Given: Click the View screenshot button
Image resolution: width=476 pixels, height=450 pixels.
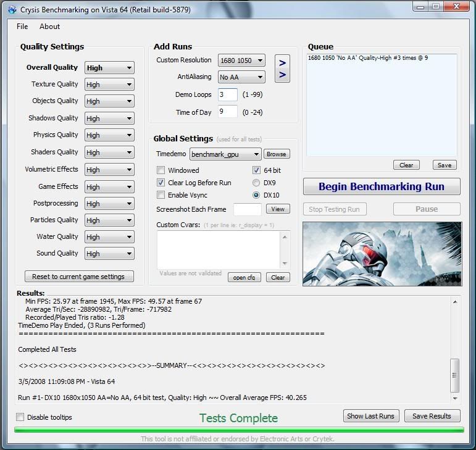Looking at the screenshot, I should [278, 209].
